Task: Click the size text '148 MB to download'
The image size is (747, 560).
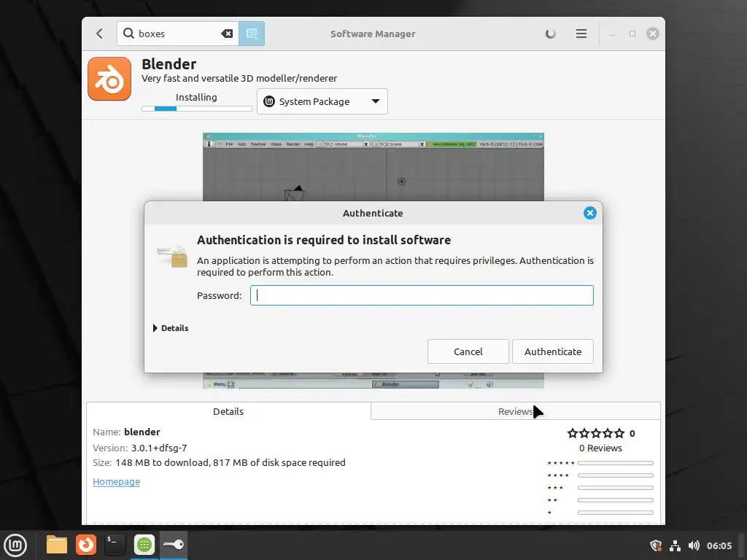Action: [162, 462]
